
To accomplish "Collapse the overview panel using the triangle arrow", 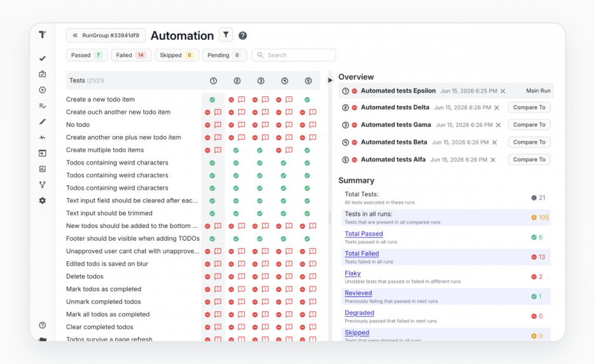I will click(x=330, y=81).
